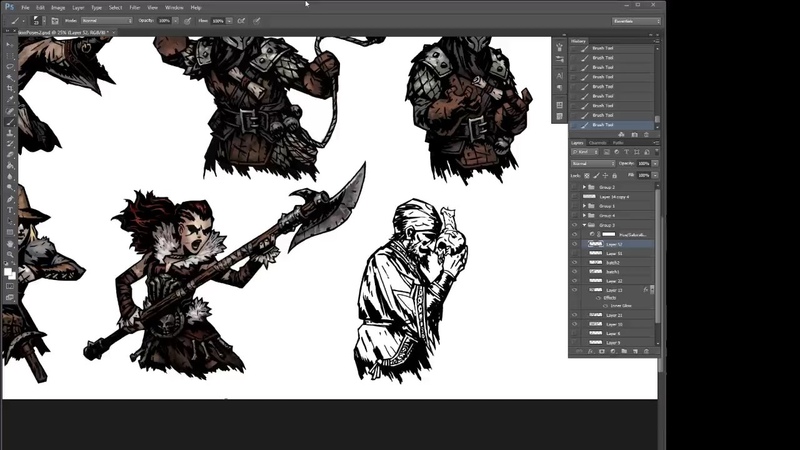
Task: Select Layer 14 copy 4
Action: pyautogui.click(x=612, y=196)
